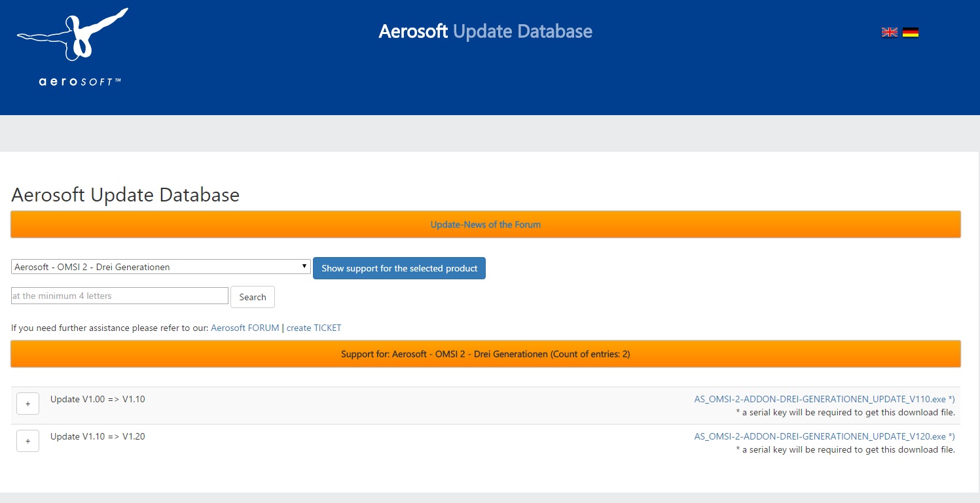Click the Support for OMSI 2 Drei Generationen bar
Viewport: 980px width, 503px height.
tap(486, 354)
